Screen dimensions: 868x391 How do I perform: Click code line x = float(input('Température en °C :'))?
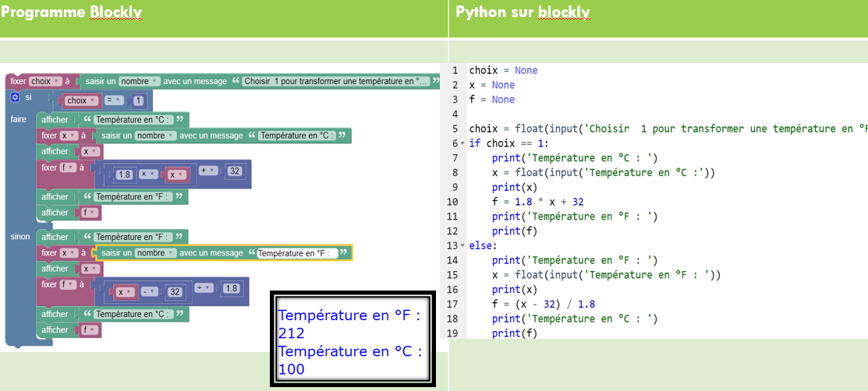604,173
